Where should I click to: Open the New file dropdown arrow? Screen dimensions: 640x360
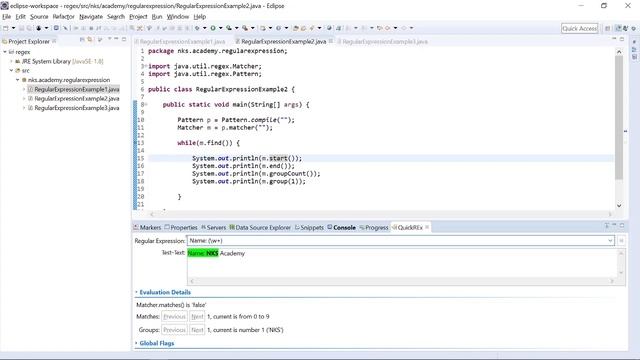coord(13,28)
